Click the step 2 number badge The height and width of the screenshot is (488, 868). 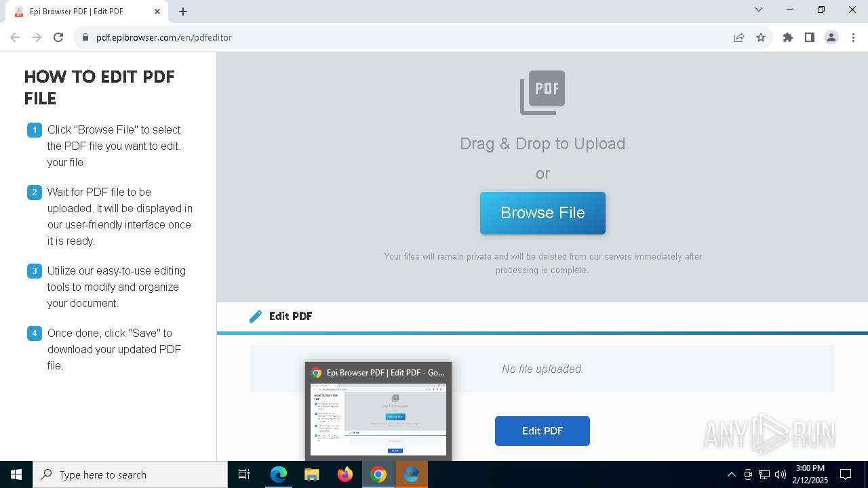click(35, 192)
